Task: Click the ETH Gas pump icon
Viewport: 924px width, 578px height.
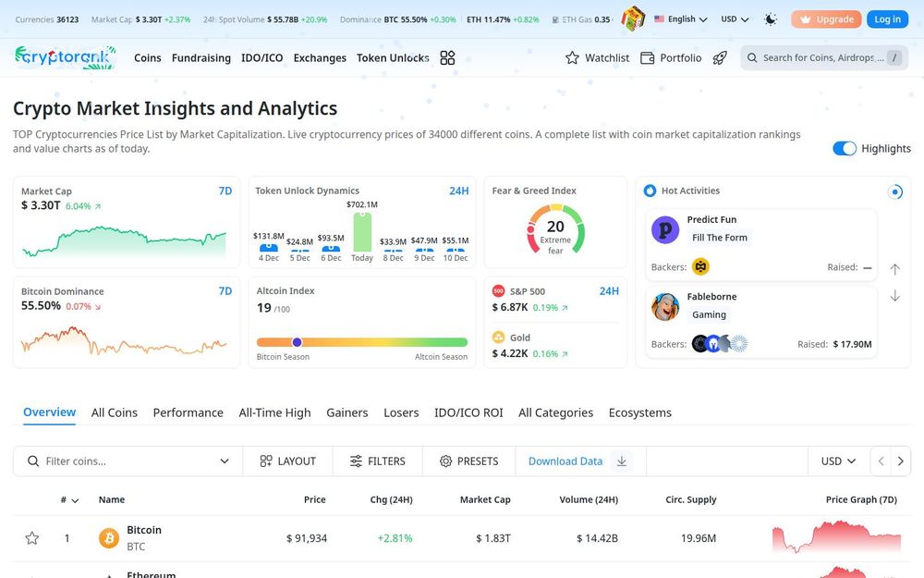Action: (x=555, y=19)
